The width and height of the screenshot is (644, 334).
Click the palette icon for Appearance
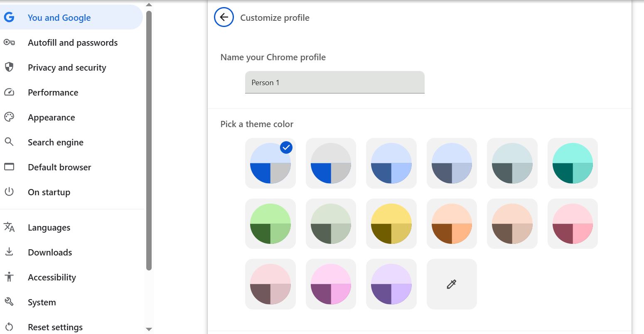coord(9,117)
